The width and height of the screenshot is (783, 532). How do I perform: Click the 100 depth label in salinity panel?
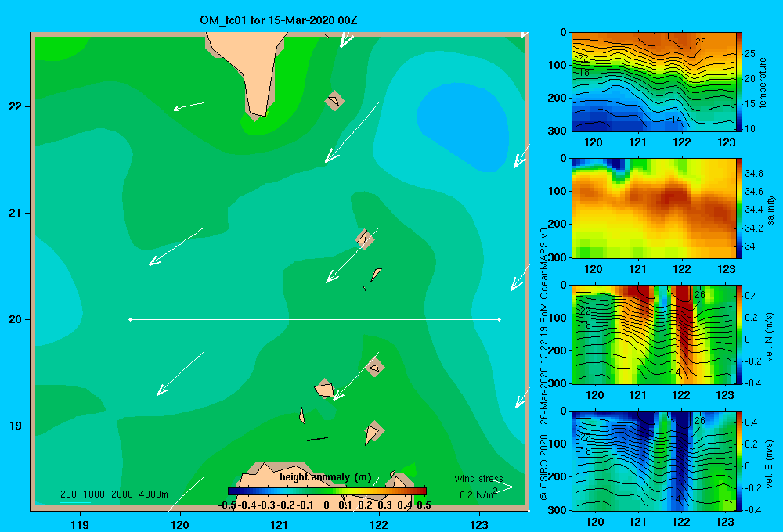point(557,191)
